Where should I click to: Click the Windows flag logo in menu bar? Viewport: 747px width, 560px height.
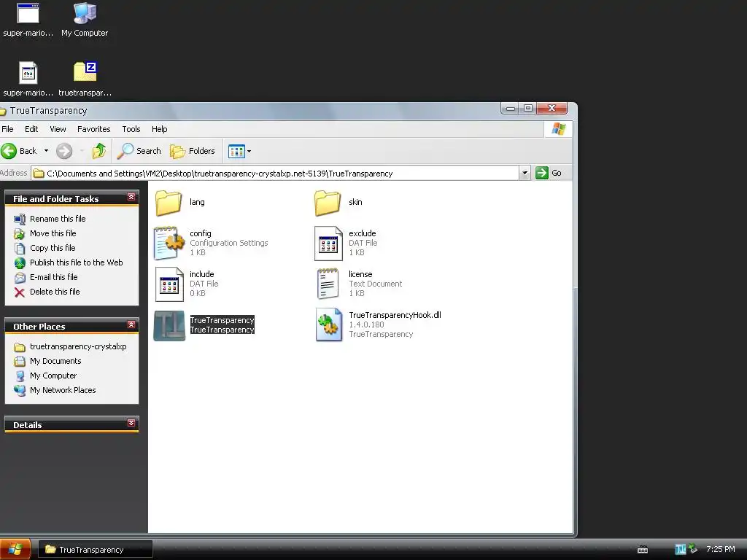click(x=558, y=129)
